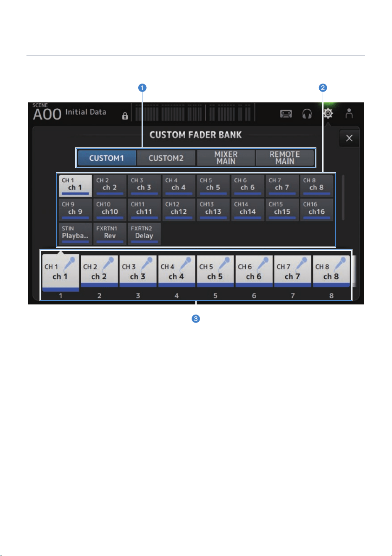
Task: Select the FXRTN1 Rev channel button
Action: (110, 234)
